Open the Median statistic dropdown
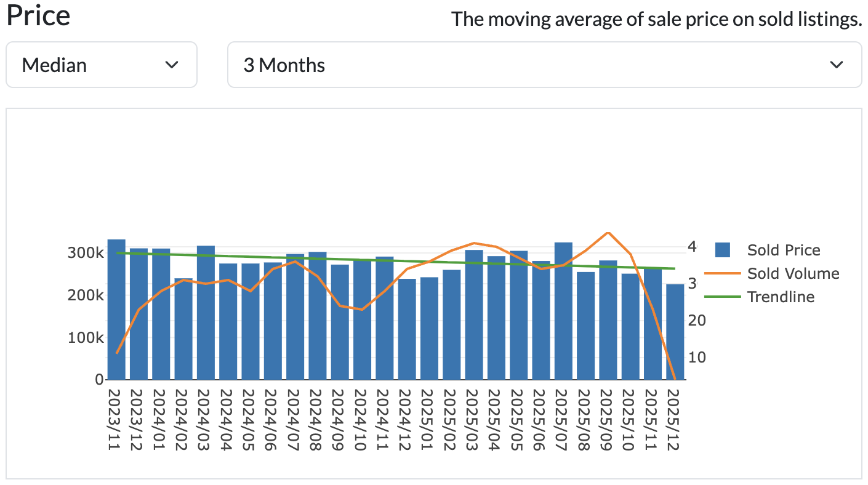Image resolution: width=868 pixels, height=485 pixels. (102, 65)
